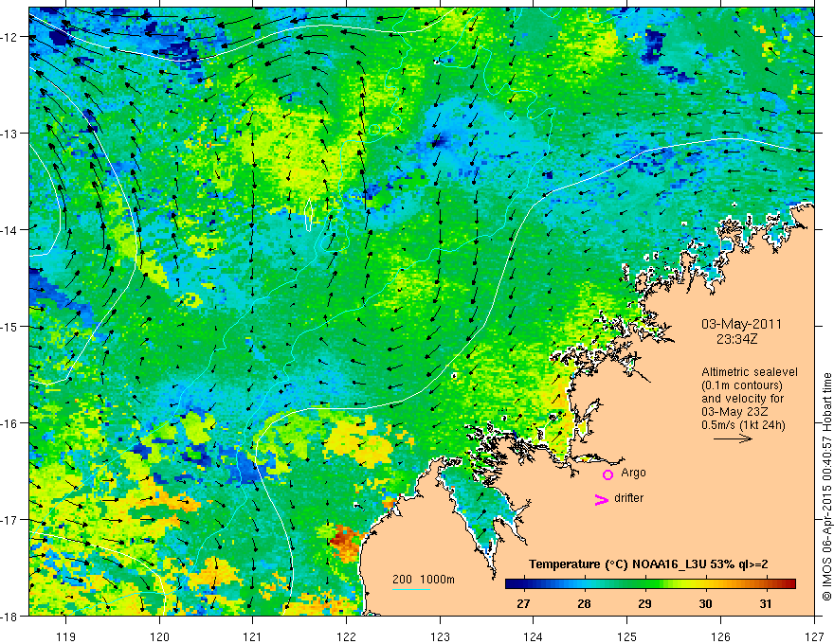This screenshot has height=644, width=834.
Task: Click the 123 longitude axis label
Action: pos(441,636)
